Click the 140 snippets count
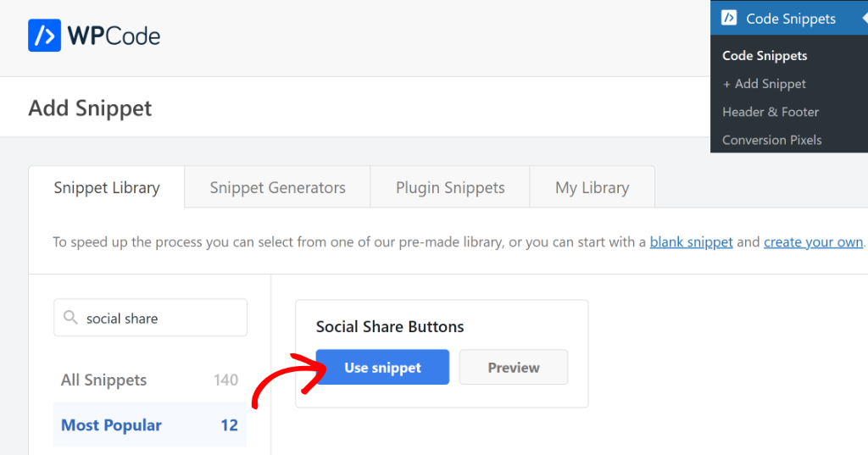 point(225,380)
